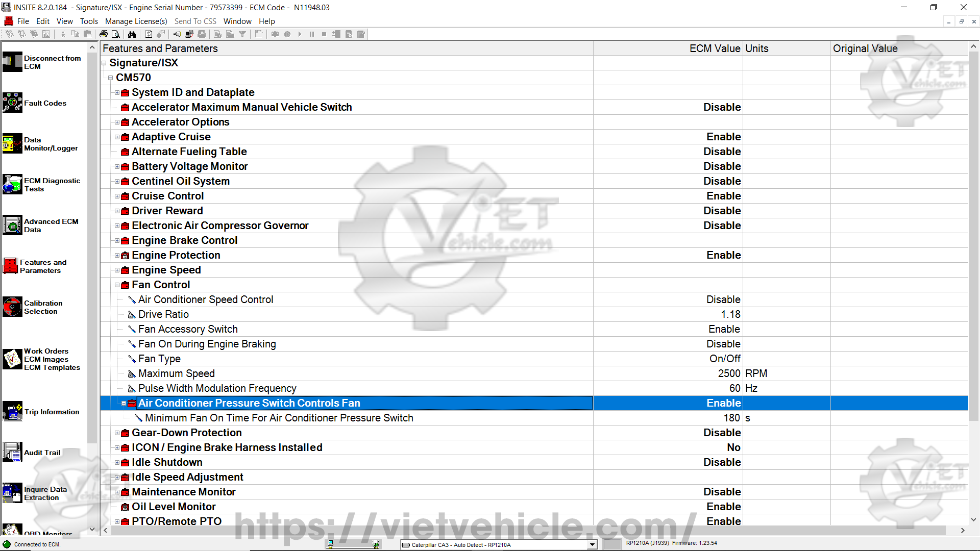Select the Fan Type parameter row

pyautogui.click(x=159, y=359)
